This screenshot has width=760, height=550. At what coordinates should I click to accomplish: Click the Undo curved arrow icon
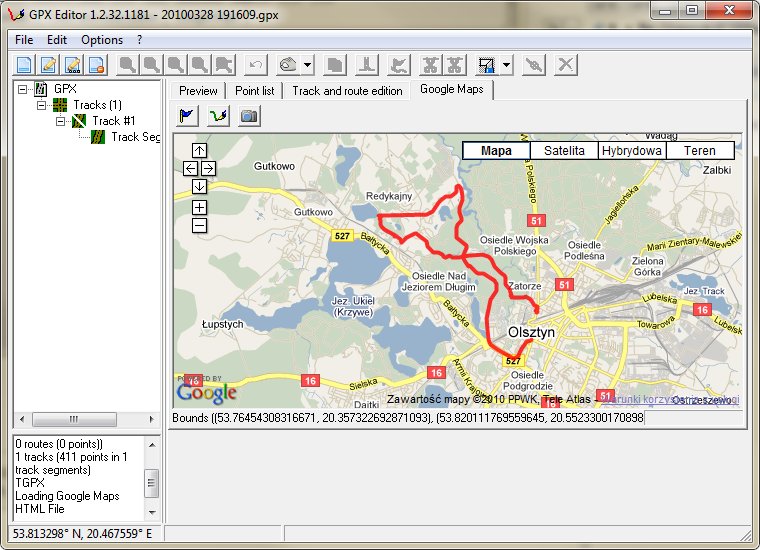pyautogui.click(x=256, y=64)
